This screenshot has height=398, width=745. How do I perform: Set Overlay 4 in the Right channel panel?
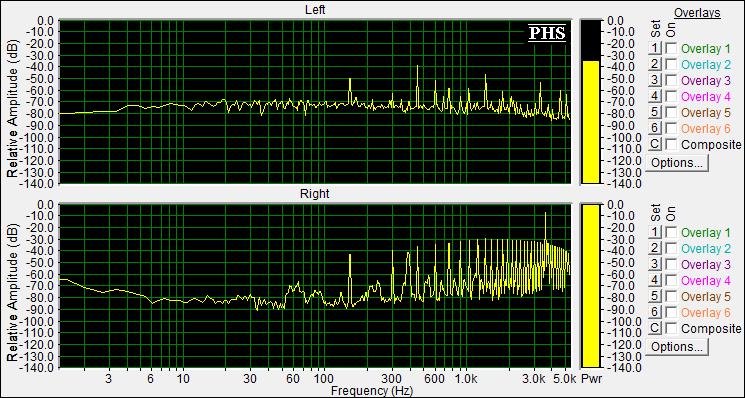[655, 281]
